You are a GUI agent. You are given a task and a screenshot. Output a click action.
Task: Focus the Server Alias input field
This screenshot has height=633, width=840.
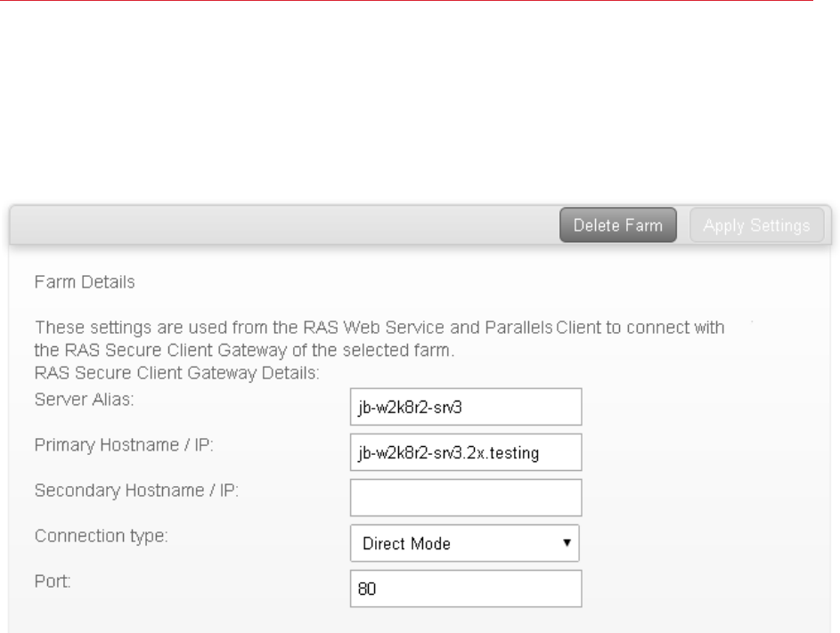pyautogui.click(x=466, y=406)
